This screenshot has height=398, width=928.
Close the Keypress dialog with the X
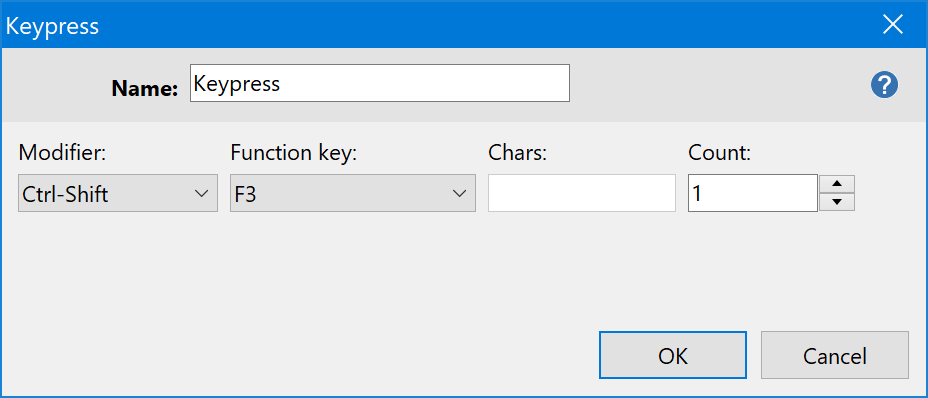pyautogui.click(x=892, y=25)
